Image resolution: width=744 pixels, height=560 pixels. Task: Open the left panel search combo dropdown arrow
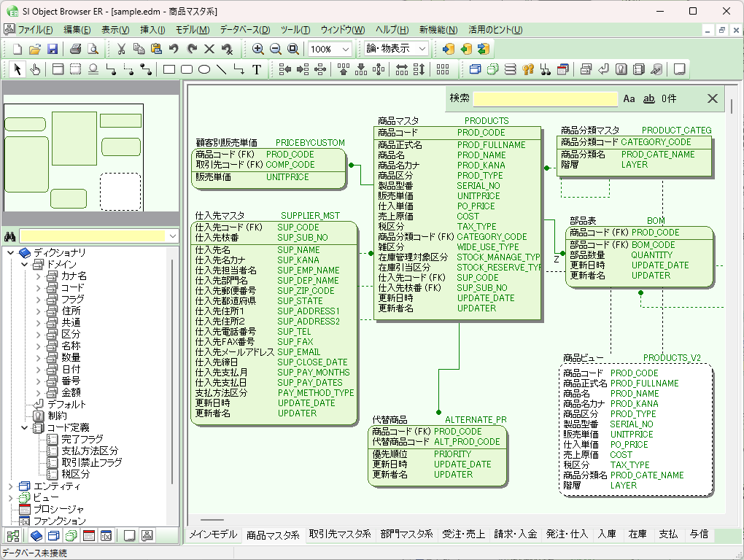click(173, 236)
